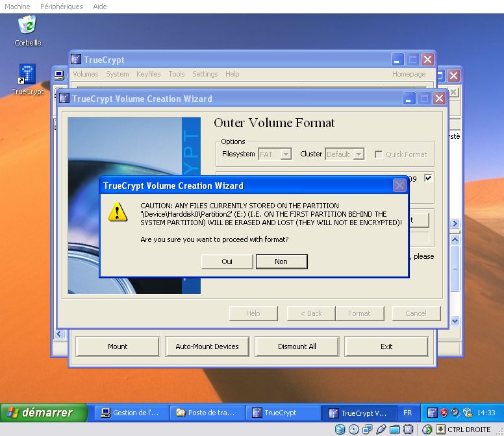Click the right scroll arrow behind the wizard
Image resolution: width=504 pixels, height=436 pixels.
(455, 223)
